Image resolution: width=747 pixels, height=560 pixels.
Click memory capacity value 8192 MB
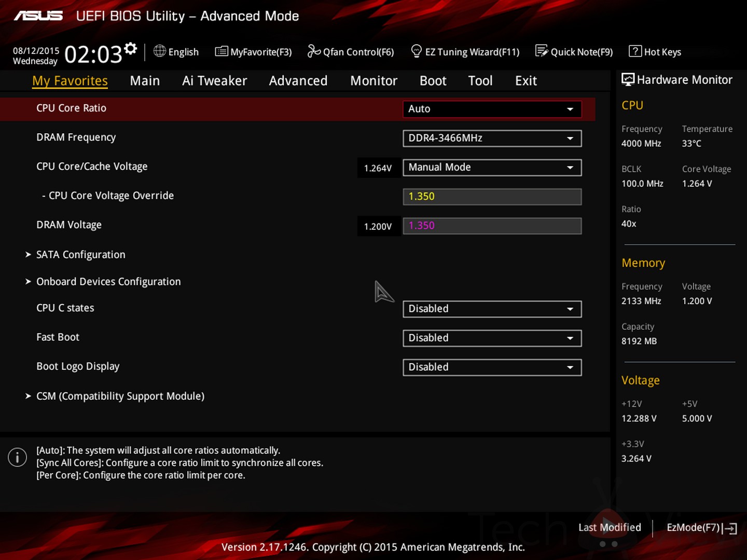click(639, 341)
